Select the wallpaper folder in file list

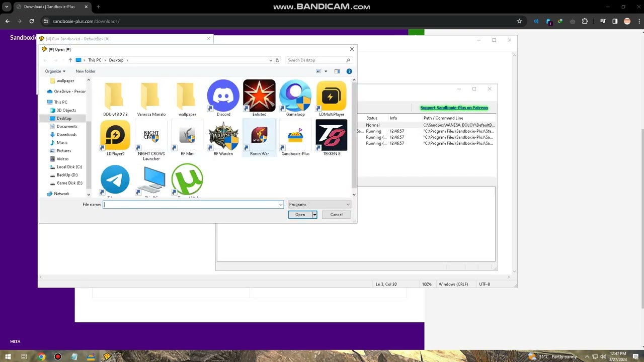pyautogui.click(x=187, y=98)
